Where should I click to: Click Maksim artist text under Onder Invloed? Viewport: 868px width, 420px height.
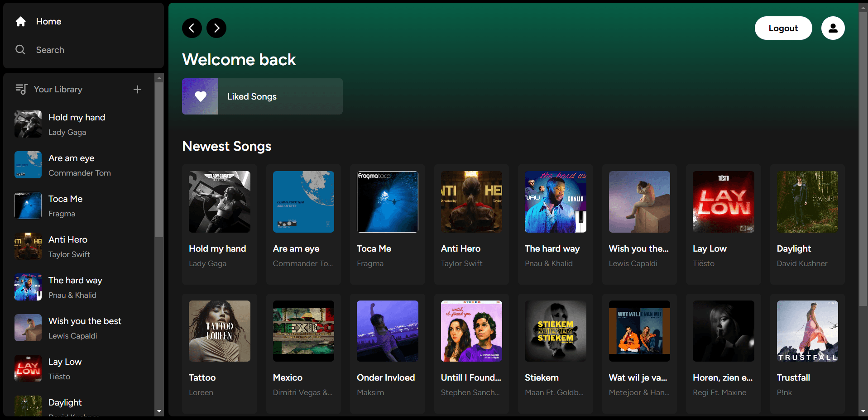coord(370,392)
